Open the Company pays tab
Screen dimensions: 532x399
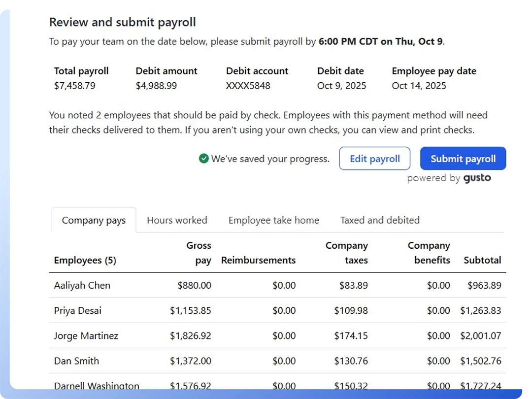pyautogui.click(x=94, y=220)
